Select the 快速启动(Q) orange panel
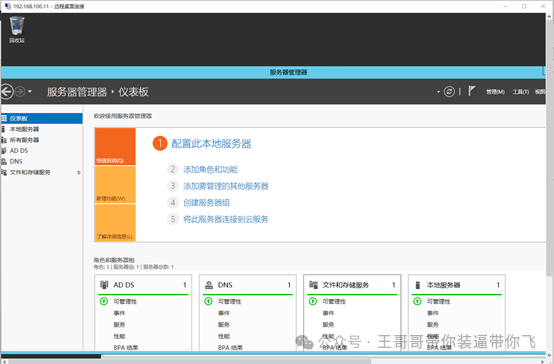 click(x=115, y=146)
